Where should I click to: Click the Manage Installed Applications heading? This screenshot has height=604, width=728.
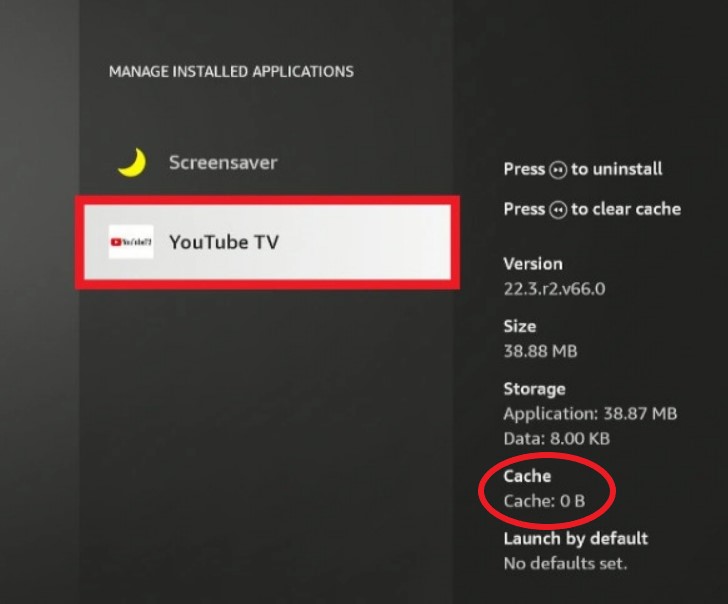click(x=231, y=71)
